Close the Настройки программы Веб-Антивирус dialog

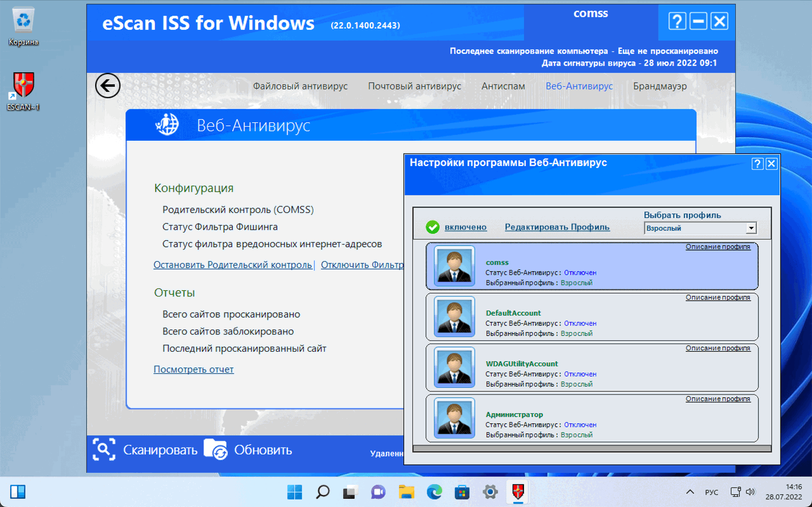point(772,164)
